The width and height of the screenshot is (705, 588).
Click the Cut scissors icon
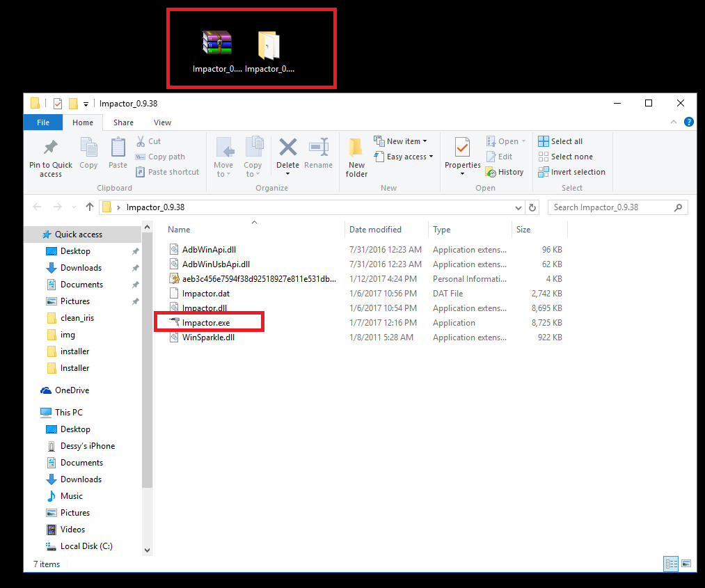tap(141, 141)
